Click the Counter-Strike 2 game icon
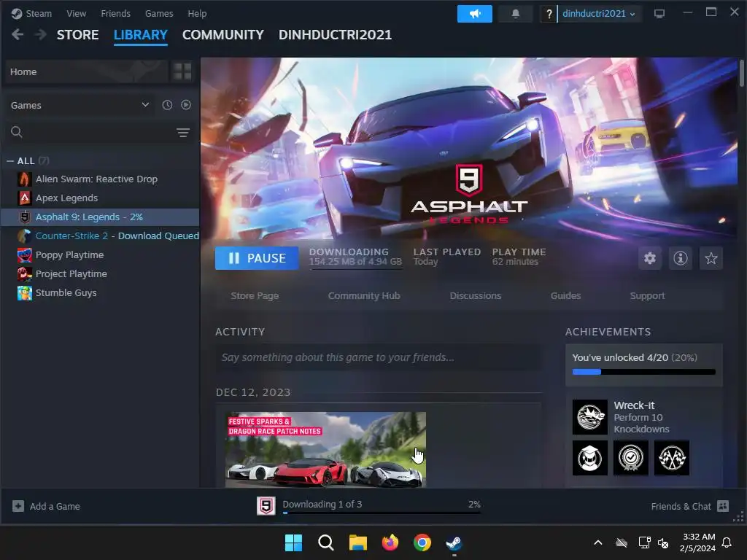The width and height of the screenshot is (747, 560). tap(25, 236)
